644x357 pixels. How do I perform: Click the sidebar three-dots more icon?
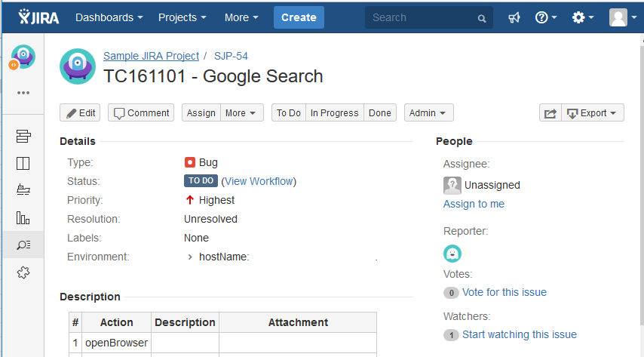23,93
